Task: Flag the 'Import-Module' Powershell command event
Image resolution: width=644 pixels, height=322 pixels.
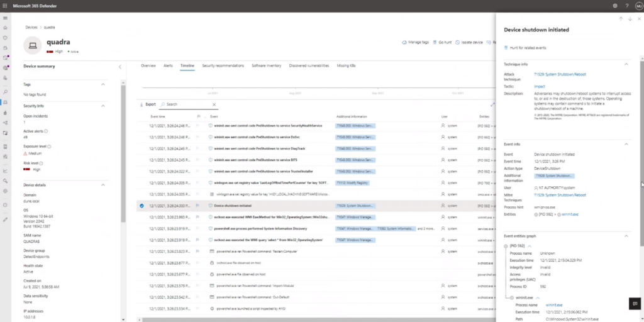Action: coord(198,286)
